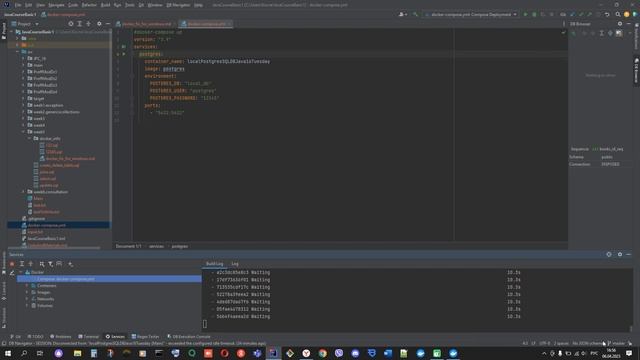Open the notification center in system tray

tap(629, 353)
